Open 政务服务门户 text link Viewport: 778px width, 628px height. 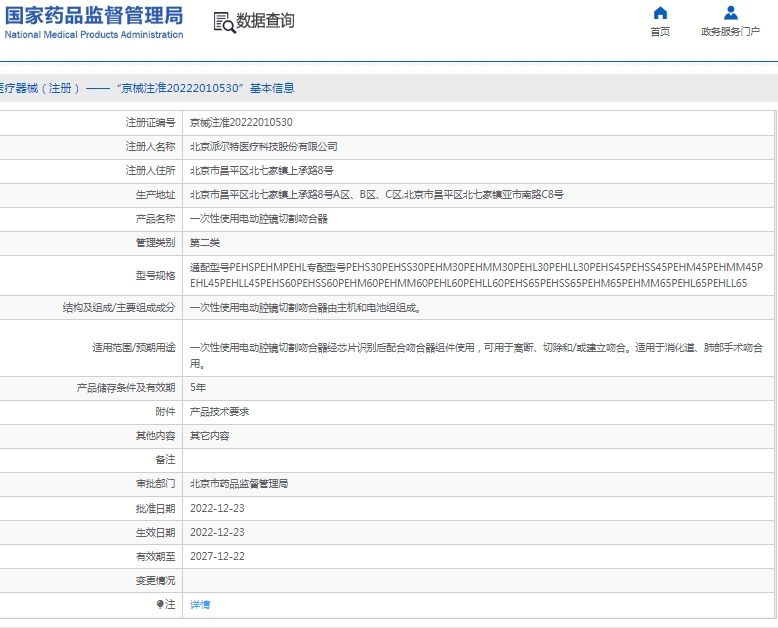(730, 32)
